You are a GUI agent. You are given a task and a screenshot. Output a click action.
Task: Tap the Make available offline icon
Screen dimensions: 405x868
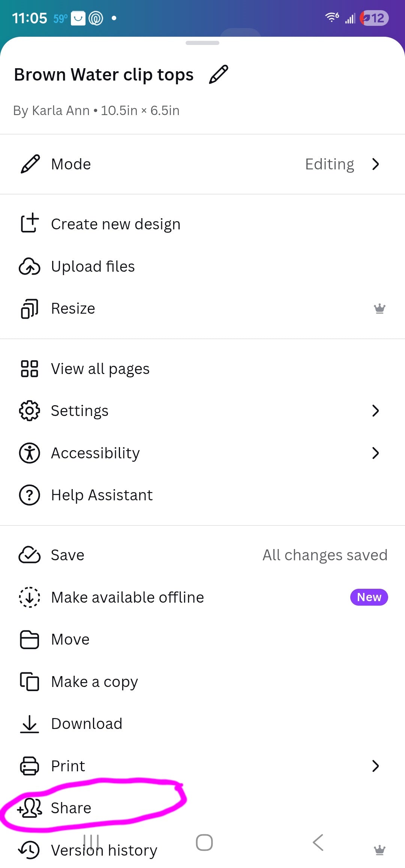coord(30,597)
